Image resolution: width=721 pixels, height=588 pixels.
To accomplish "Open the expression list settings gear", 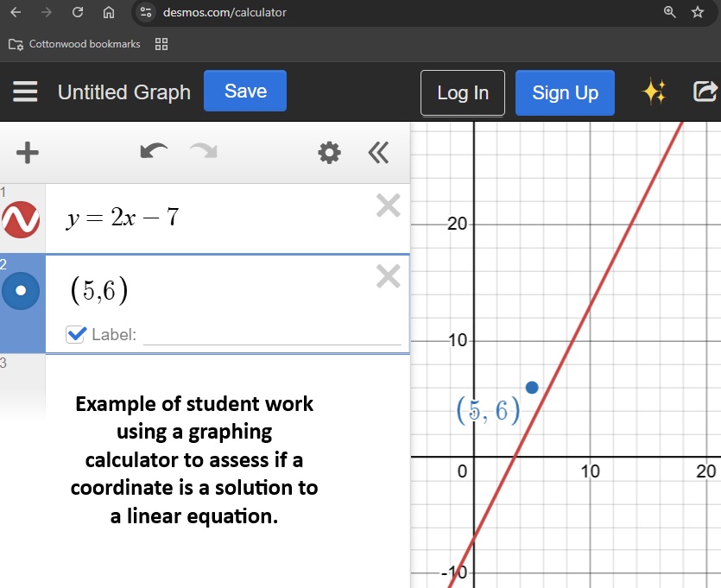I will click(x=329, y=153).
